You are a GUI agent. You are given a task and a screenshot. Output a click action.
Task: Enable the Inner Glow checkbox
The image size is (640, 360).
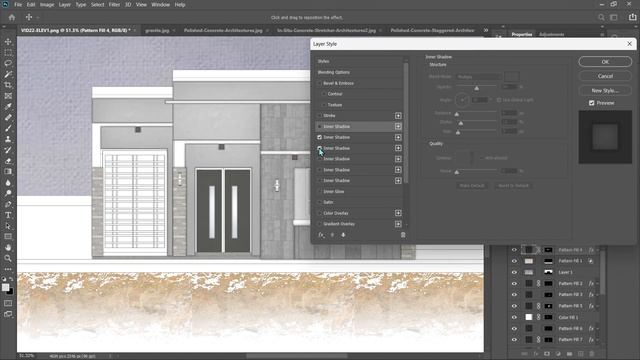click(x=320, y=191)
